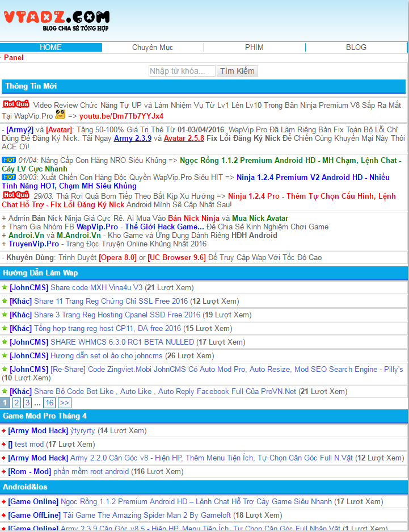Focus the Nhập từ khóa search field
The image size is (409, 532).
(182, 71)
